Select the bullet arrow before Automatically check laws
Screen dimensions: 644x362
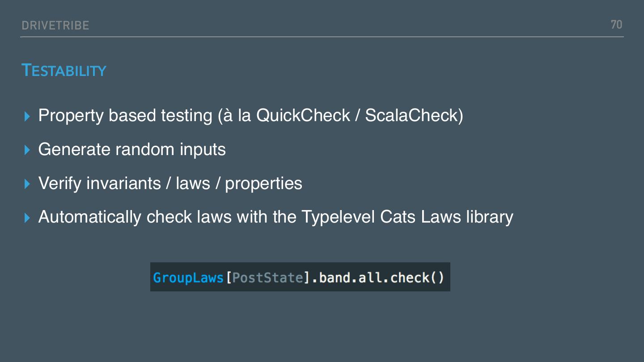pyautogui.click(x=28, y=218)
